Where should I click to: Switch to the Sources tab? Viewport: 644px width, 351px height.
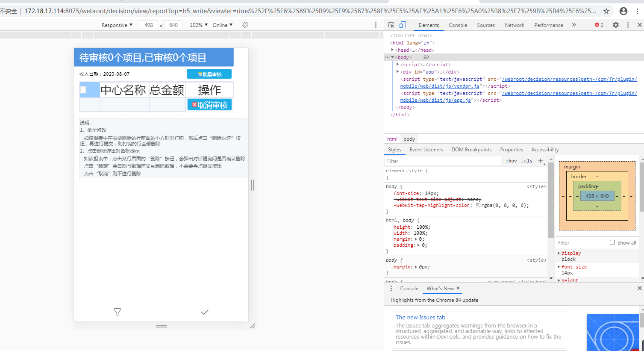point(486,25)
